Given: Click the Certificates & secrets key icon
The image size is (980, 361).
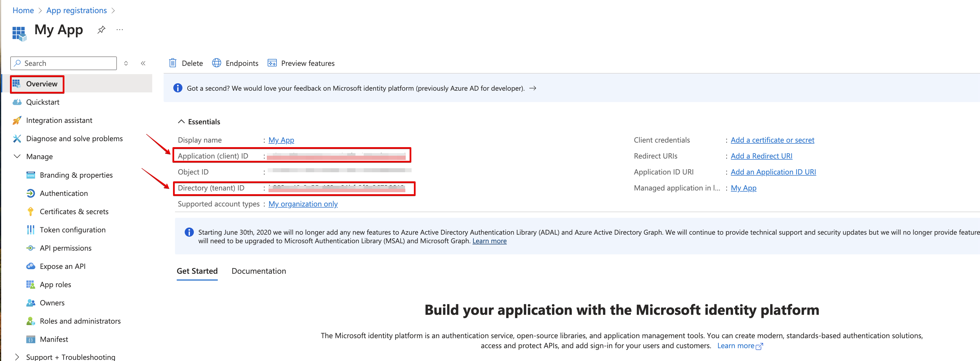Looking at the screenshot, I should tap(31, 212).
